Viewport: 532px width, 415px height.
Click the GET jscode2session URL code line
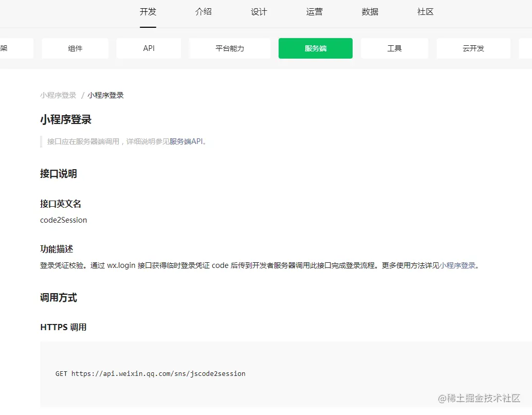[150, 373]
